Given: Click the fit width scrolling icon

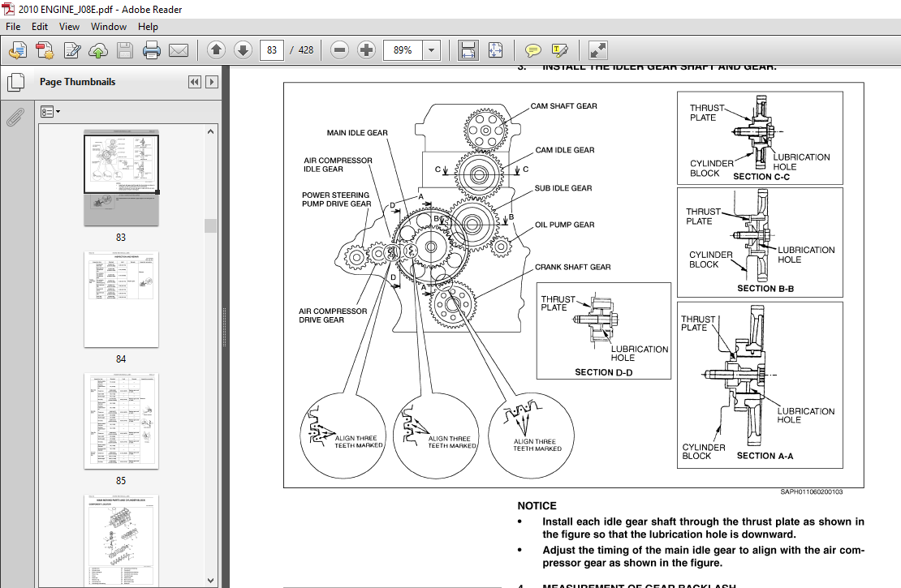Looking at the screenshot, I should point(468,50).
